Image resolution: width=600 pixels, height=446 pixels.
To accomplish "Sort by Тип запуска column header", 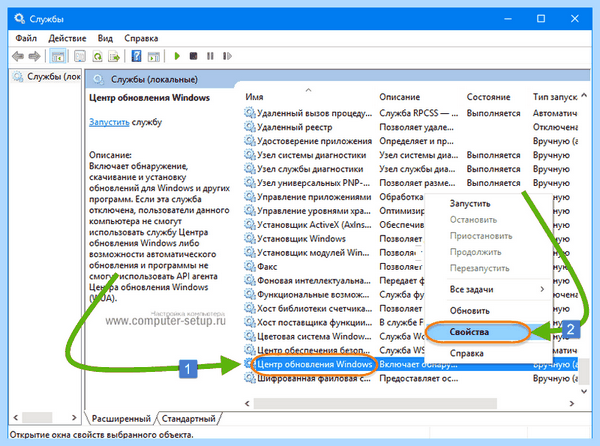I will point(554,97).
